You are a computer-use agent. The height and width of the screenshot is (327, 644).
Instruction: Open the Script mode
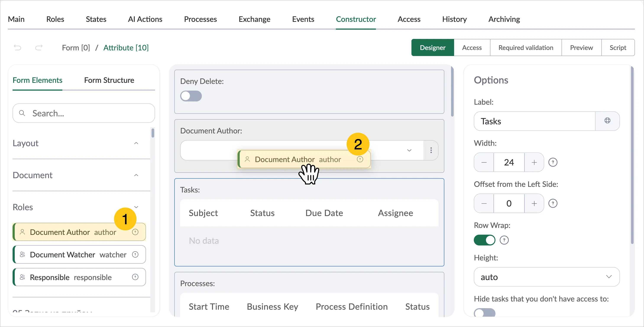pyautogui.click(x=618, y=47)
